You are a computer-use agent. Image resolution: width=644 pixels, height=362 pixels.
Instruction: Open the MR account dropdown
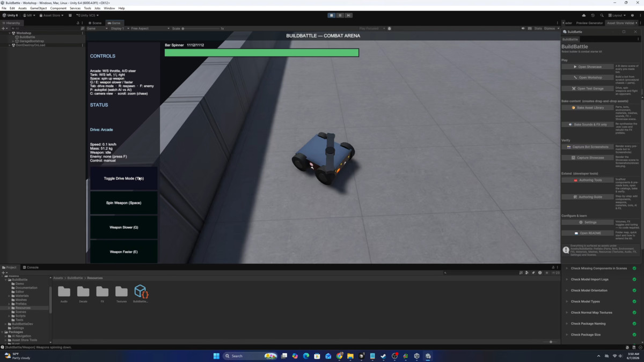[29, 16]
